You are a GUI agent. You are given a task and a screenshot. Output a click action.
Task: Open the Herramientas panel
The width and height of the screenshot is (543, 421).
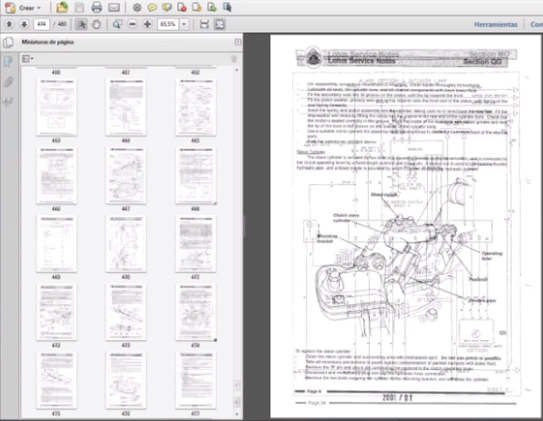496,24
